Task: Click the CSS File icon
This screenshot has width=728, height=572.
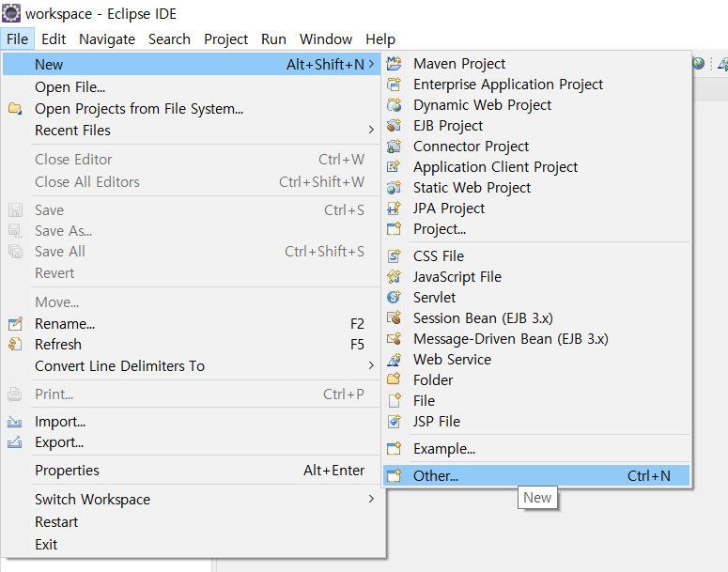Action: (x=394, y=255)
